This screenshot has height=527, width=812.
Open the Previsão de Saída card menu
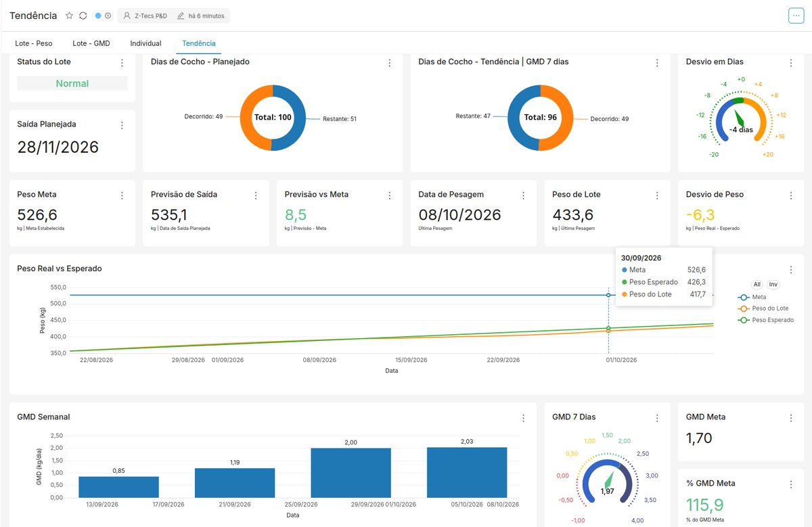tap(256, 196)
